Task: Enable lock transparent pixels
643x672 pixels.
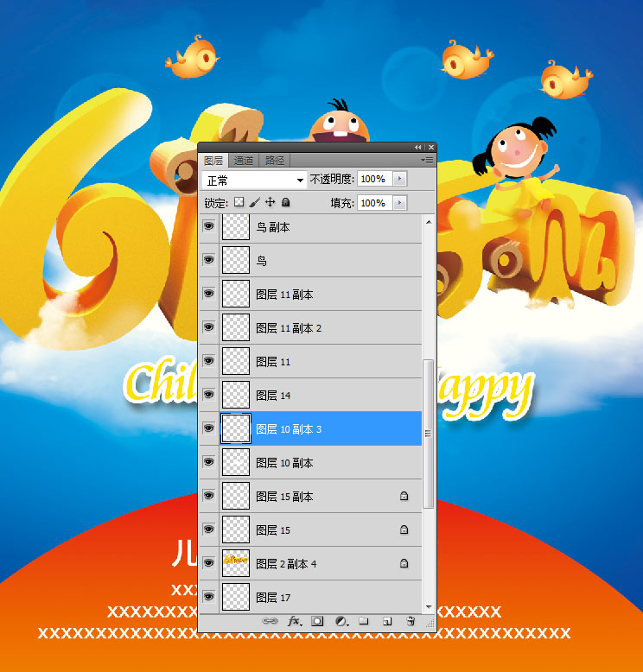Action: (239, 202)
